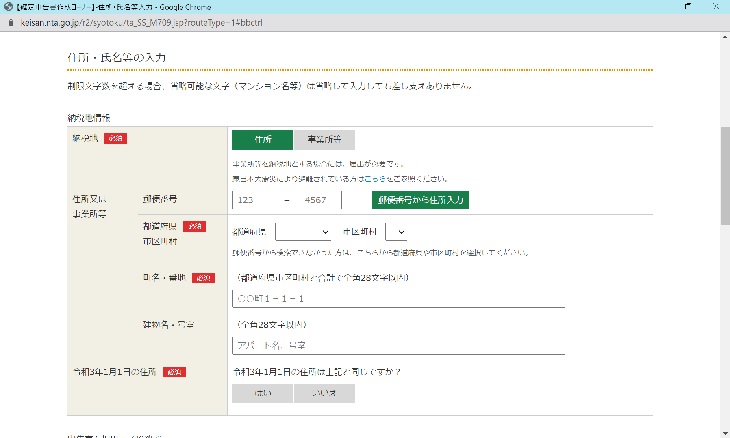This screenshot has height=438, width=730.
Task: Select the green 住所 button
Action: click(263, 140)
